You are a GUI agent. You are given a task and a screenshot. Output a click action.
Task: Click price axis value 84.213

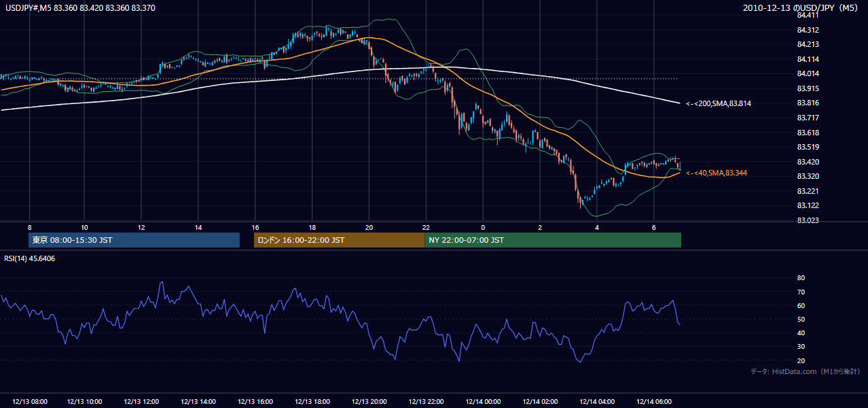tap(808, 44)
